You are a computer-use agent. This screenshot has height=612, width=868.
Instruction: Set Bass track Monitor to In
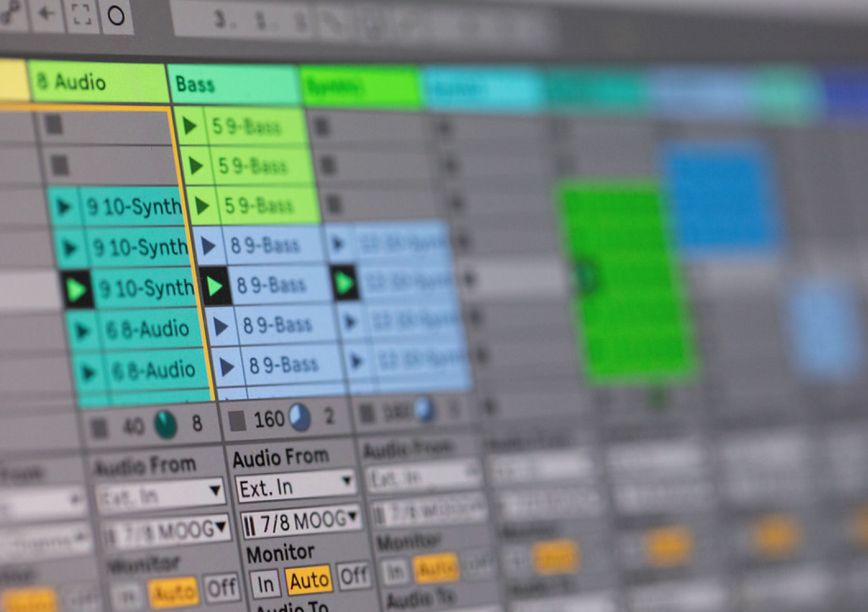coord(266,584)
